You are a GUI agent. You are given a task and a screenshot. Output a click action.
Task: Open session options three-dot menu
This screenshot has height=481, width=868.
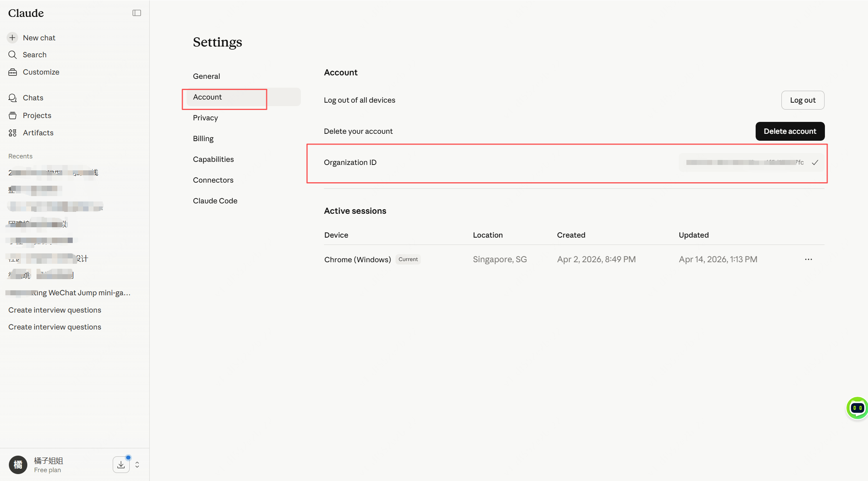click(808, 259)
